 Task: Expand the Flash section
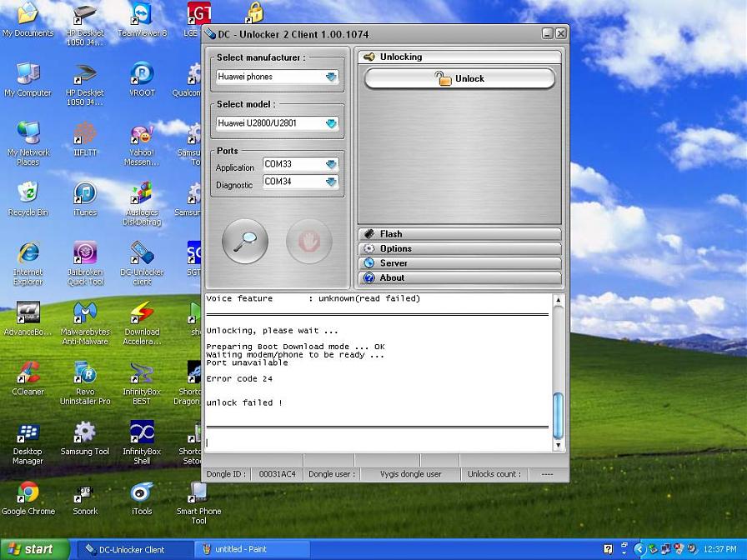tap(459, 234)
